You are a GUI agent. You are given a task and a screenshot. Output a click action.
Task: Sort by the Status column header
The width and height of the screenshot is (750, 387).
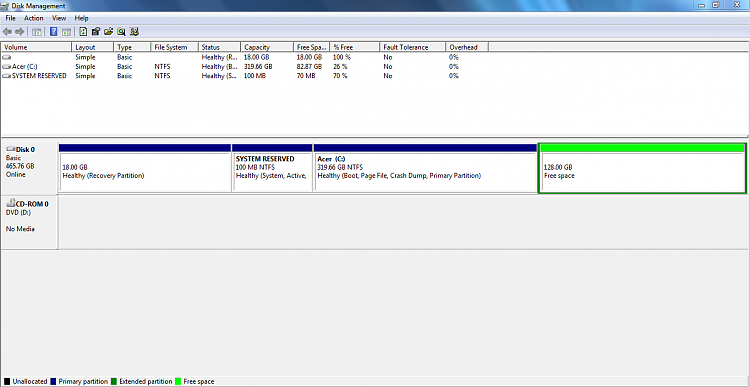point(220,47)
